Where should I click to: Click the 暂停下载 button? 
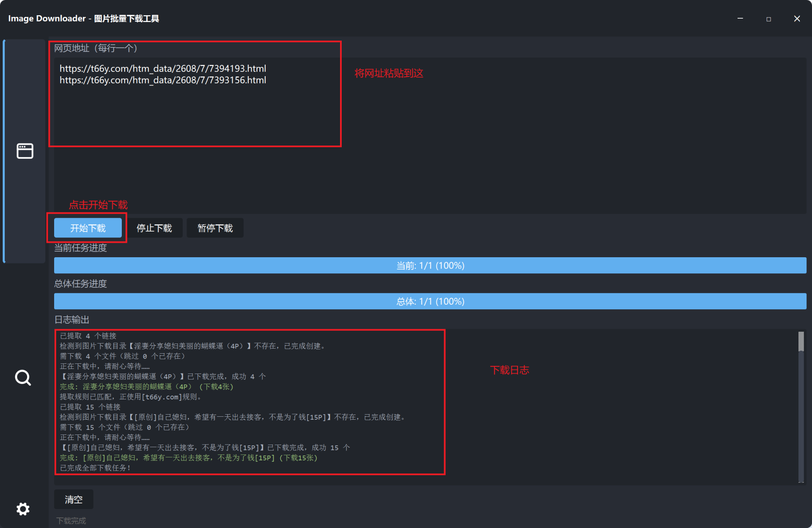pos(215,228)
